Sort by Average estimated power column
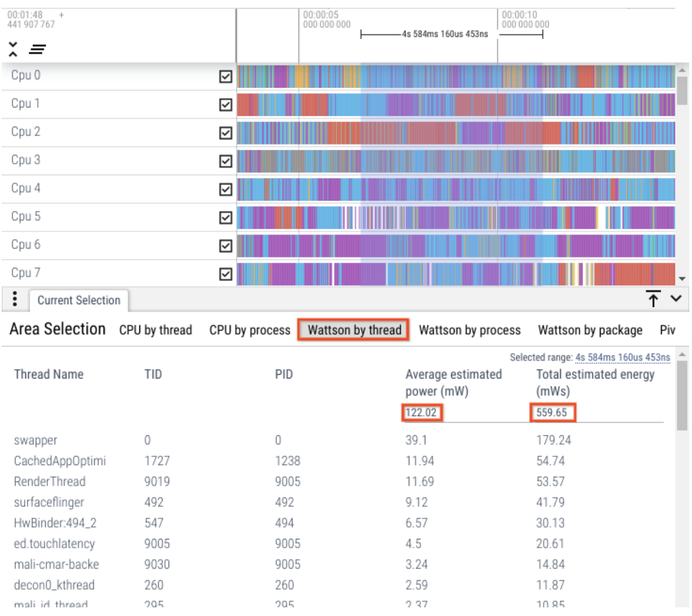Viewport: 692px width, 616px height. [x=453, y=382]
